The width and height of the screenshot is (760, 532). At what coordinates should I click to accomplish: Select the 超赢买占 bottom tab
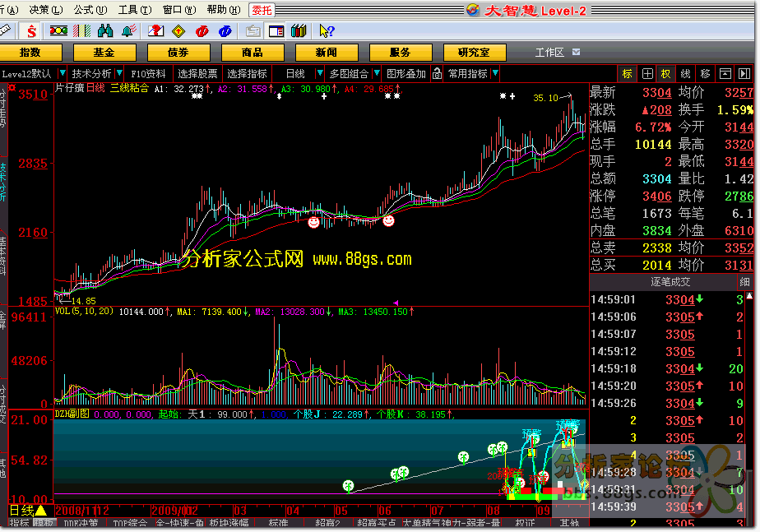(x=376, y=523)
